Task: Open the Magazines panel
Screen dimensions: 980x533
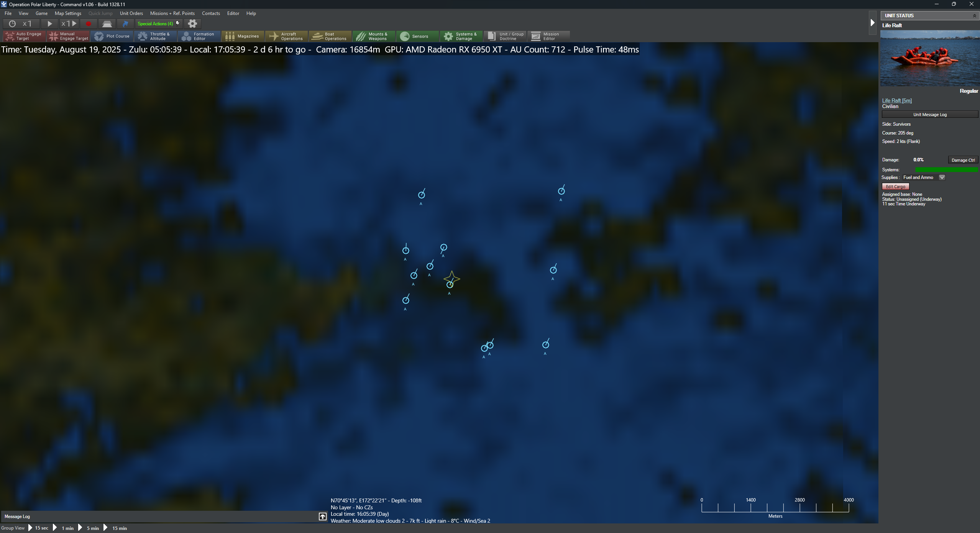Action: (243, 36)
